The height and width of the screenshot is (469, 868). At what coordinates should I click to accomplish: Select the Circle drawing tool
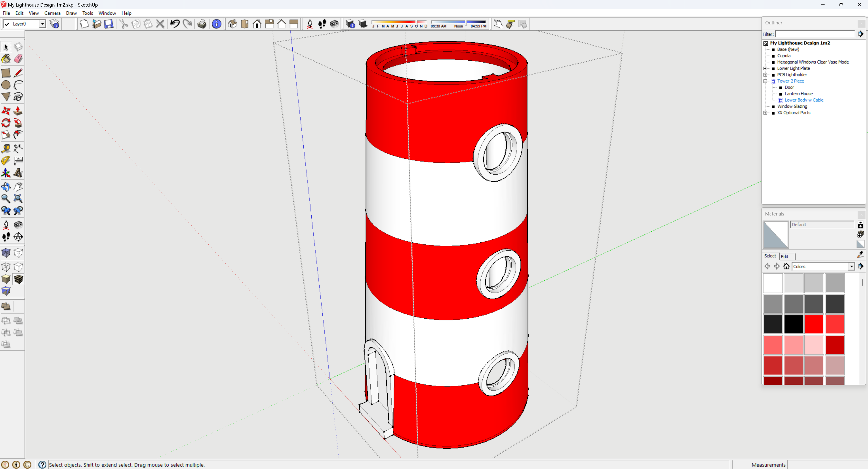tap(6, 85)
